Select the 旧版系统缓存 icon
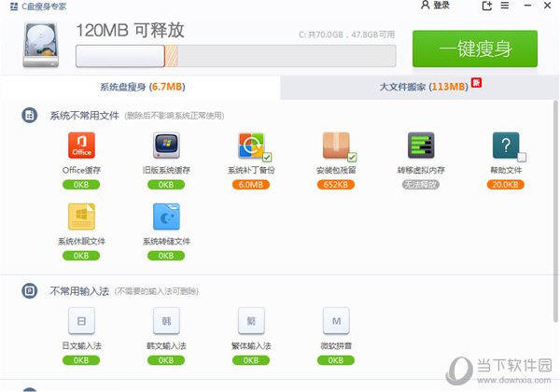The height and width of the screenshot is (392, 560). point(166,146)
